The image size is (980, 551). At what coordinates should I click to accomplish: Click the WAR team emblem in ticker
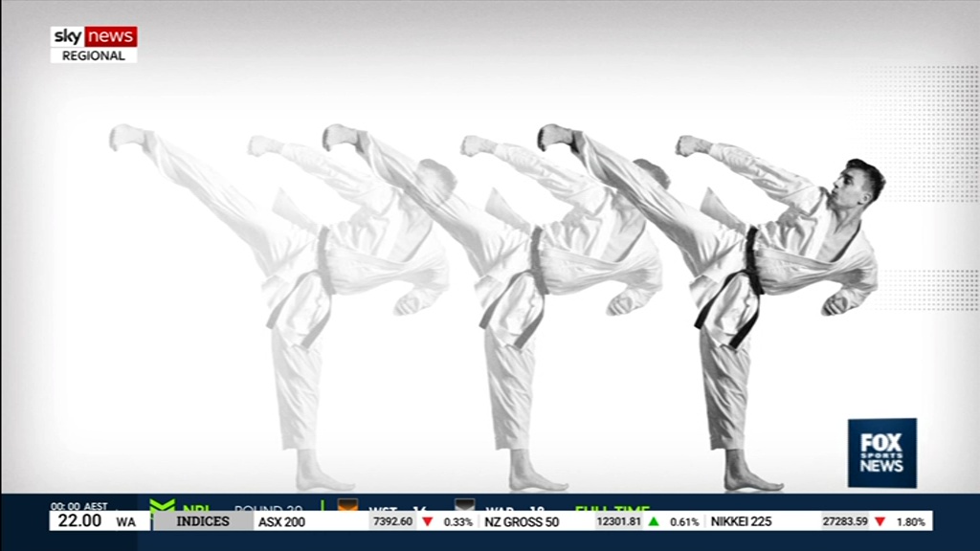pos(464,506)
